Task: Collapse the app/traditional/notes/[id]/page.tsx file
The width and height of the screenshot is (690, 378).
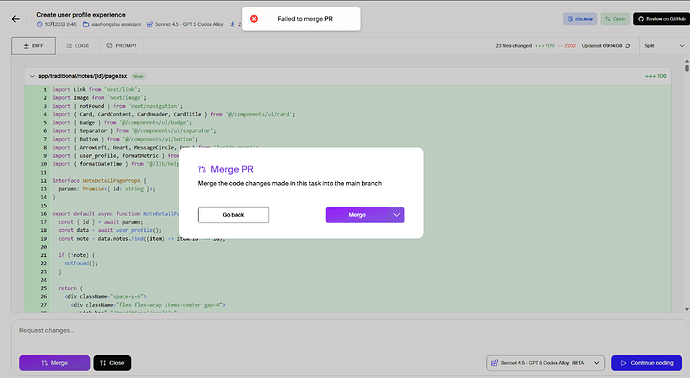Action: pyautogui.click(x=32, y=76)
